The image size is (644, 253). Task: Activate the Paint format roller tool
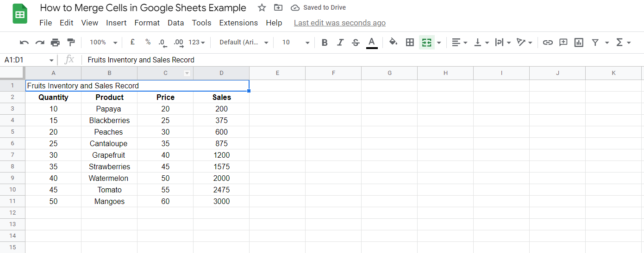71,42
